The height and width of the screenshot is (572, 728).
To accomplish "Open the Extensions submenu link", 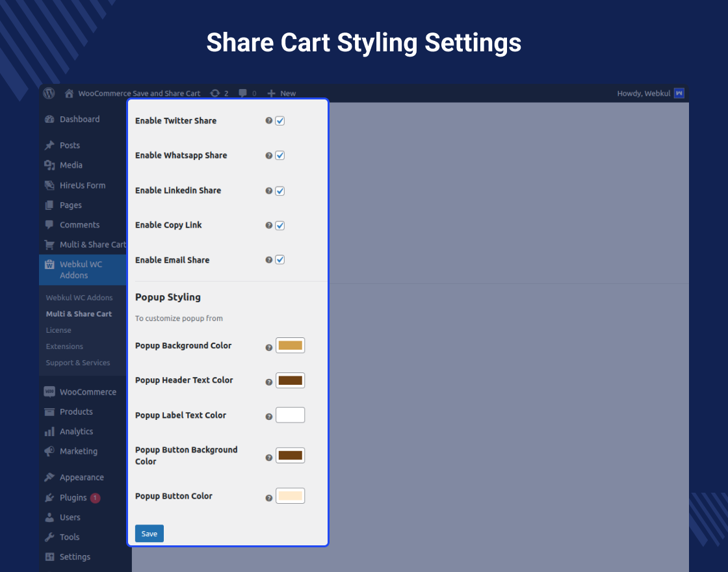I will tap(64, 346).
